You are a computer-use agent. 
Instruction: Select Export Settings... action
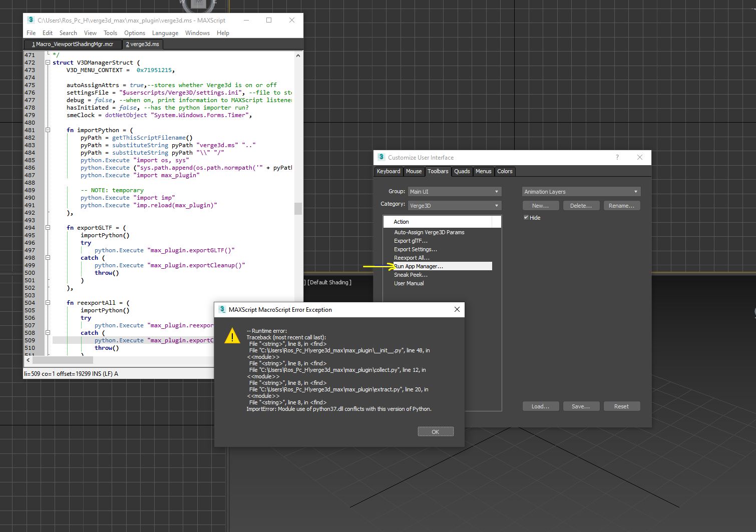[416, 249]
